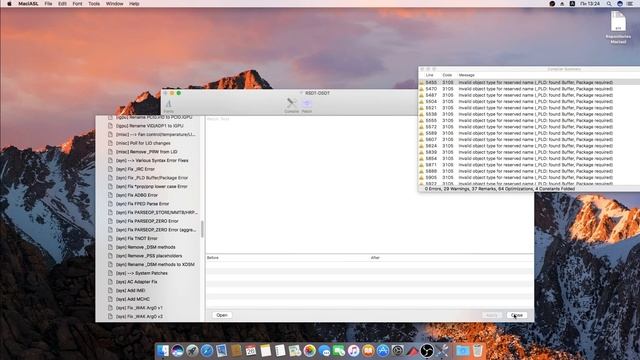Open Notification Center in menu bar
Viewport: 640px width, 360px height.
click(631, 4)
